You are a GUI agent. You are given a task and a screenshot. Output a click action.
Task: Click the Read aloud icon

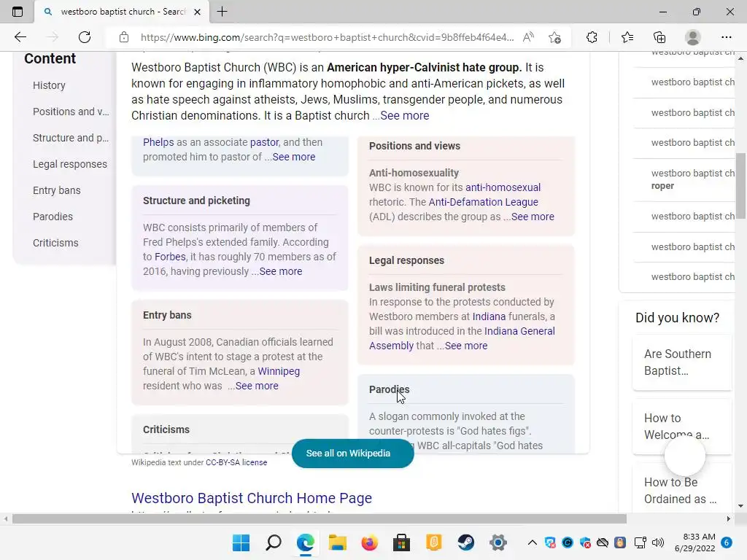[x=528, y=37]
